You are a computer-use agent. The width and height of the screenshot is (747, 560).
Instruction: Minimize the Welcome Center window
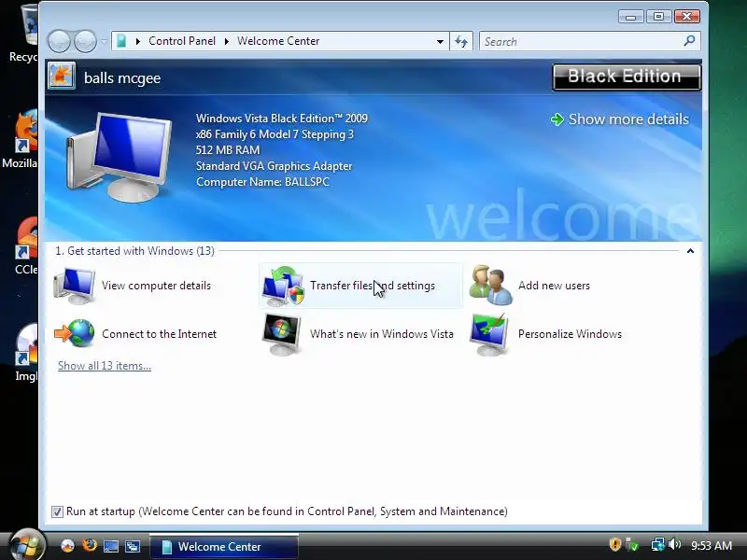[631, 17]
